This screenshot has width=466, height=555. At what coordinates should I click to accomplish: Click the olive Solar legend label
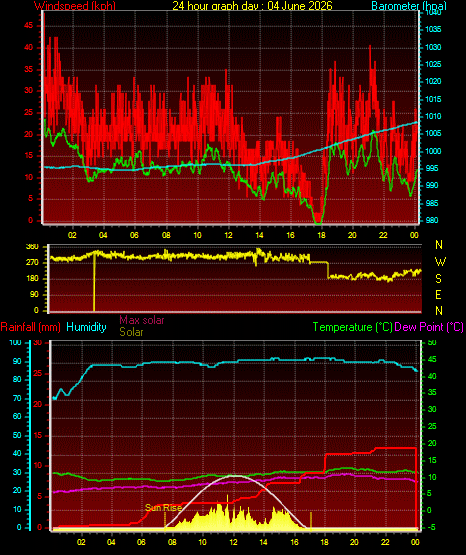coord(131,332)
